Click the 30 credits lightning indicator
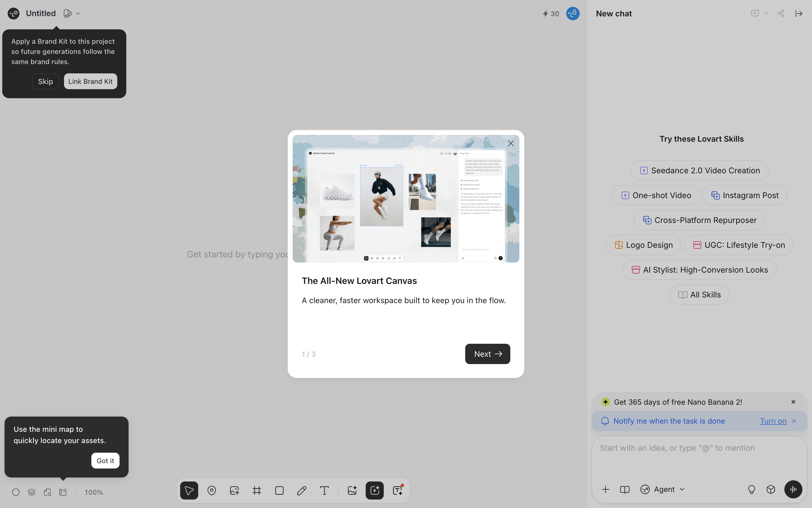 point(551,14)
